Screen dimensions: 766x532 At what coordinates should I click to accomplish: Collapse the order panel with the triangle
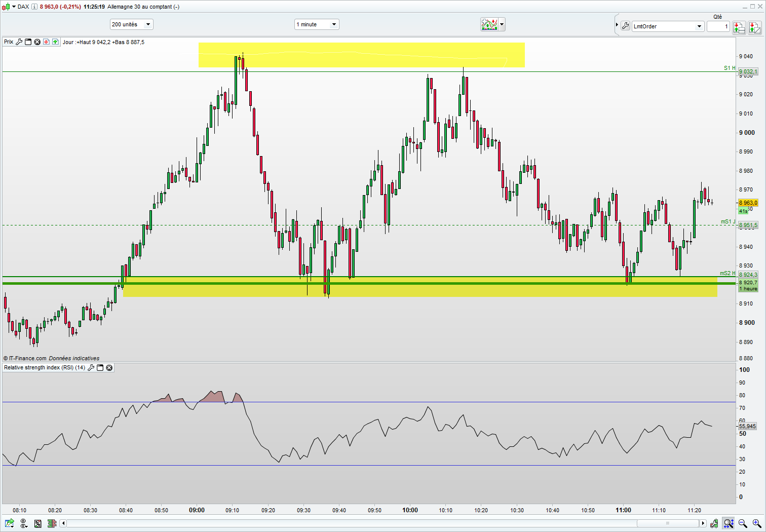pos(617,25)
